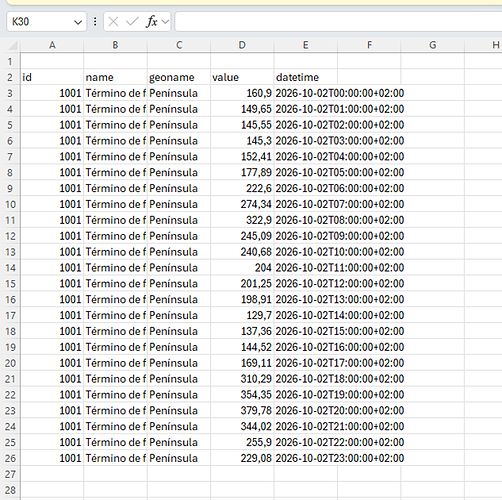Select row 1 header

10,61
